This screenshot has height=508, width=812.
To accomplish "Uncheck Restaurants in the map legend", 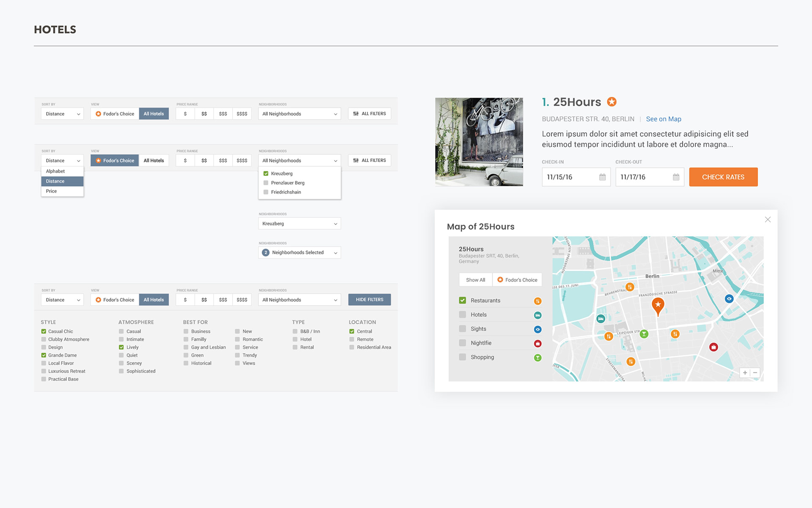I will tap(462, 300).
